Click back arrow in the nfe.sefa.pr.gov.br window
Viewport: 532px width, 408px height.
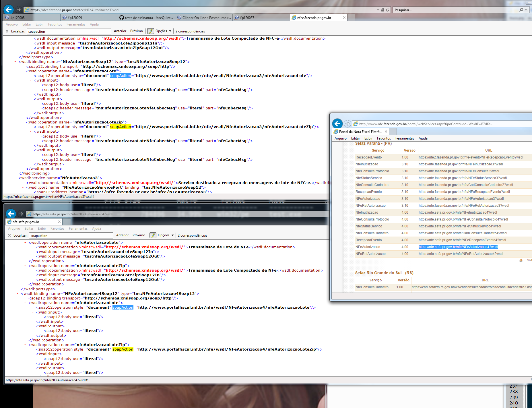pos(11,214)
